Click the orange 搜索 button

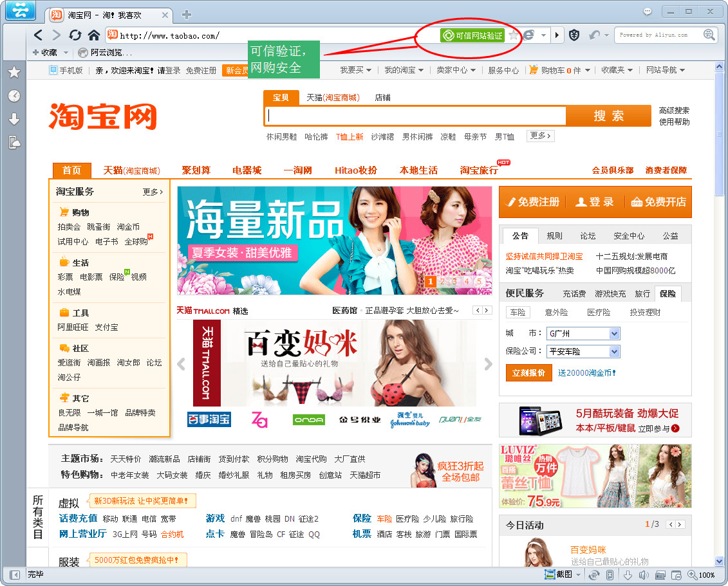609,116
